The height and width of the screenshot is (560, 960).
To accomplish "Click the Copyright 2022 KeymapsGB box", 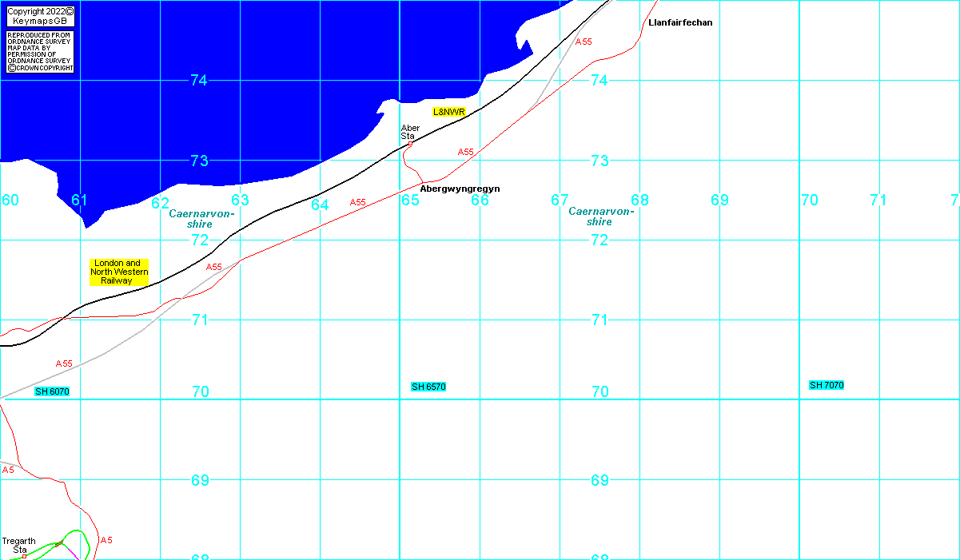I will 40,16.
